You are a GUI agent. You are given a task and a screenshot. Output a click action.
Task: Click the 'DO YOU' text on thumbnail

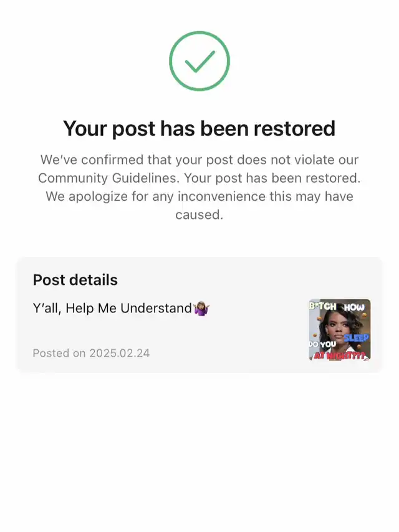(x=322, y=344)
